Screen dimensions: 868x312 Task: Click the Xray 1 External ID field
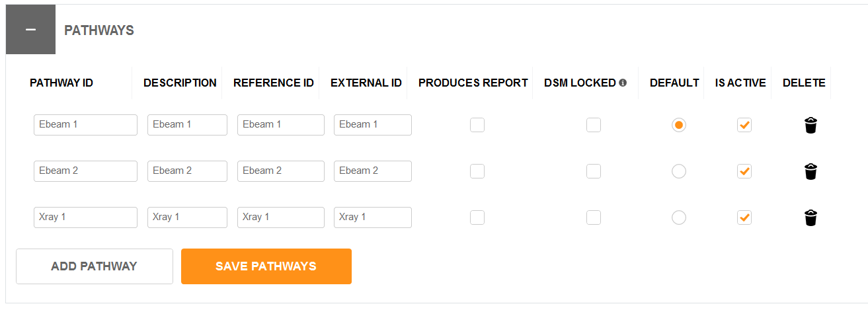pos(373,217)
